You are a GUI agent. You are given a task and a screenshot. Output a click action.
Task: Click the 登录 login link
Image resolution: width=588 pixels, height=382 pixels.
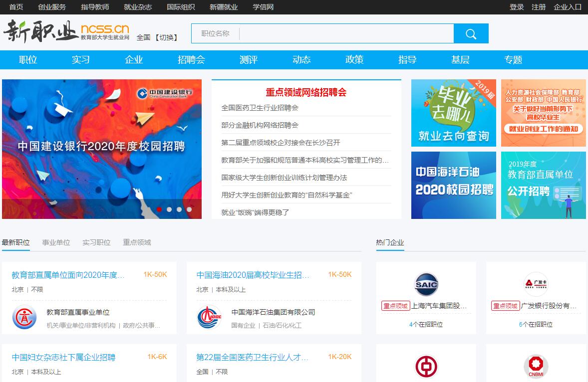517,7
